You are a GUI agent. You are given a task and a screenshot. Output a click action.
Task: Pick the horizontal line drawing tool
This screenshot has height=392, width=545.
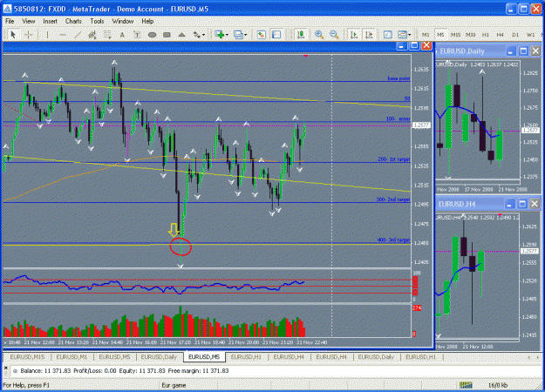(63, 34)
